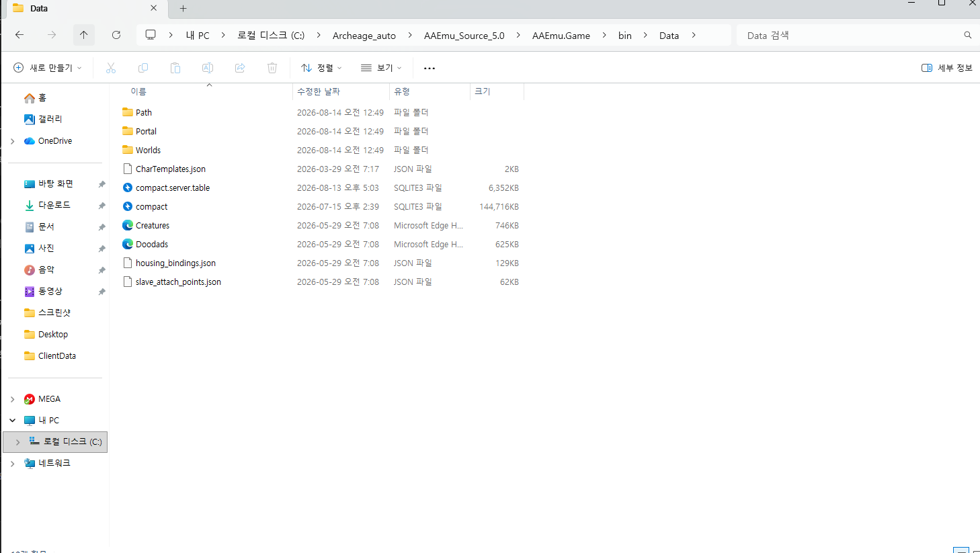Open MEGA in the navigation pane

[x=49, y=399]
